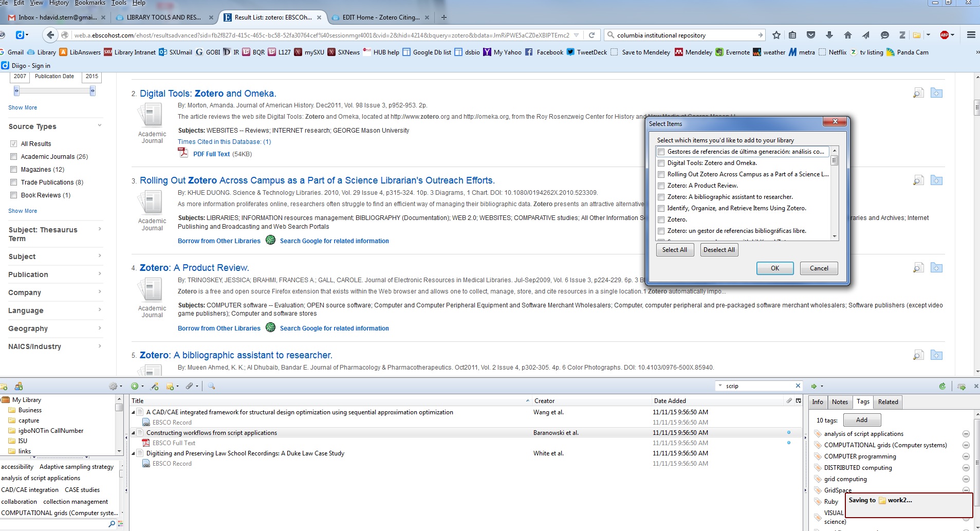Check 'Rolling Out Zotero Across Campus' item
This screenshot has height=531, width=980.
tap(661, 174)
